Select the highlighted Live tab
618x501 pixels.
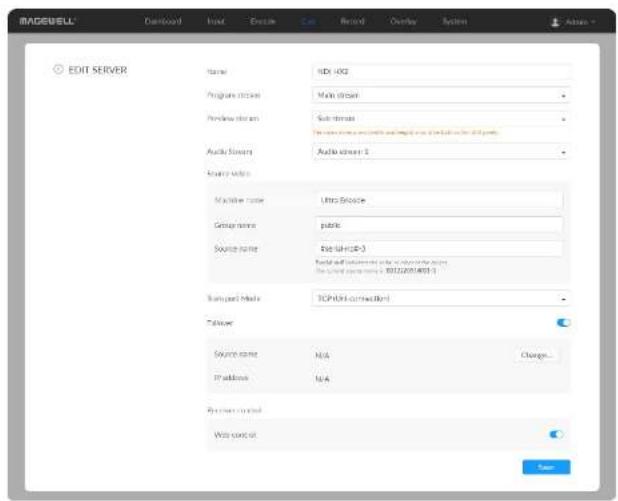308,21
